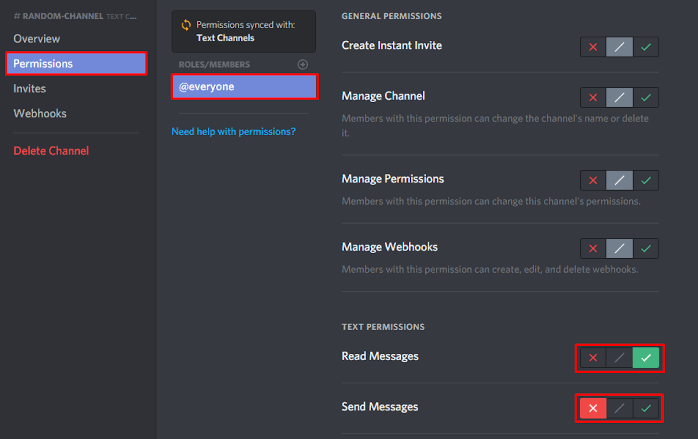This screenshot has height=439, width=698.
Task: Set Read Messages to neutral slash
Action: 620,357
